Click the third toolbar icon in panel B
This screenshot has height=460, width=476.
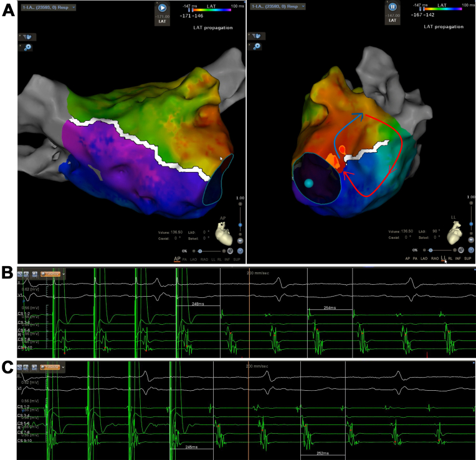pos(35,274)
